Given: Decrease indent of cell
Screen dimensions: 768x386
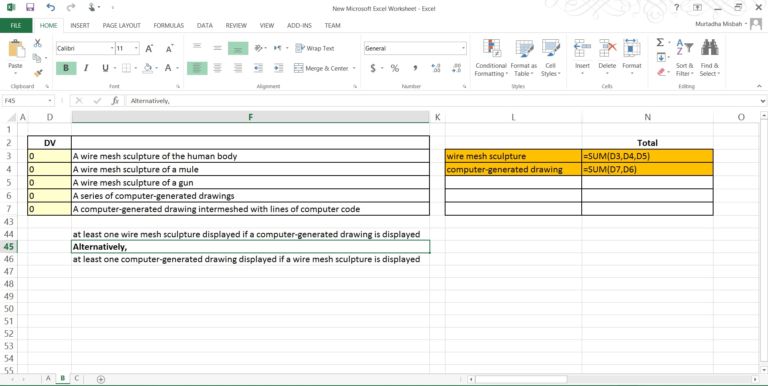Looking at the screenshot, I should (259, 68).
